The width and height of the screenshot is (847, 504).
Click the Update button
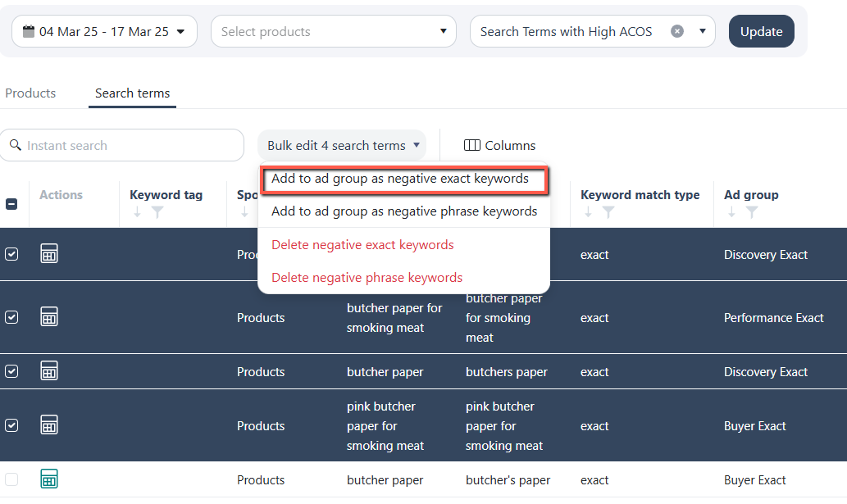[761, 31]
